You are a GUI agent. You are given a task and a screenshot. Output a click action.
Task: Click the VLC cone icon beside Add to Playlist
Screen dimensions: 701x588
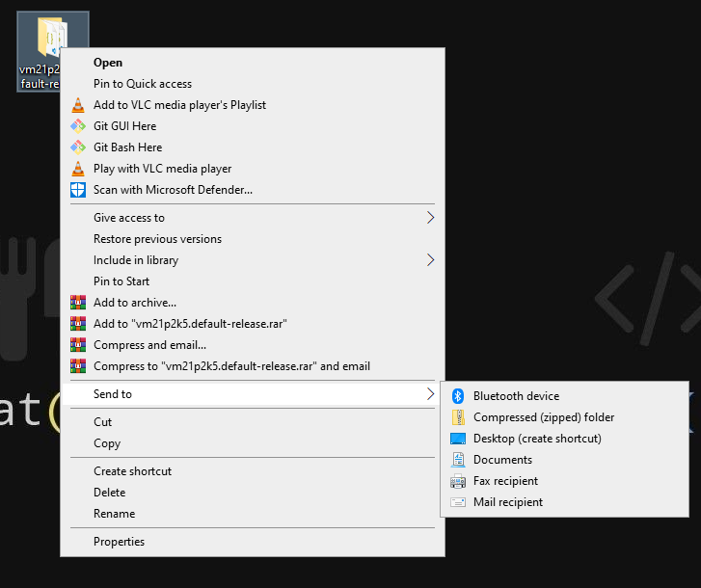coord(78,105)
